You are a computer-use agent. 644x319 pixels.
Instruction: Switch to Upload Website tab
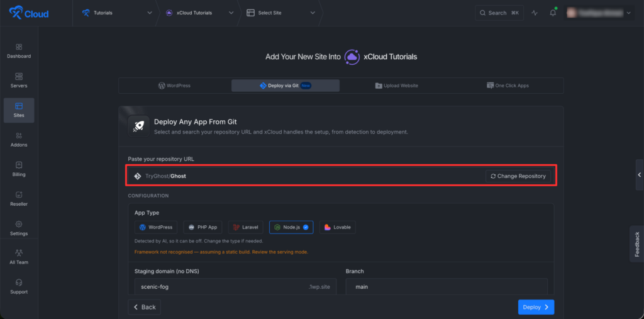pos(396,86)
